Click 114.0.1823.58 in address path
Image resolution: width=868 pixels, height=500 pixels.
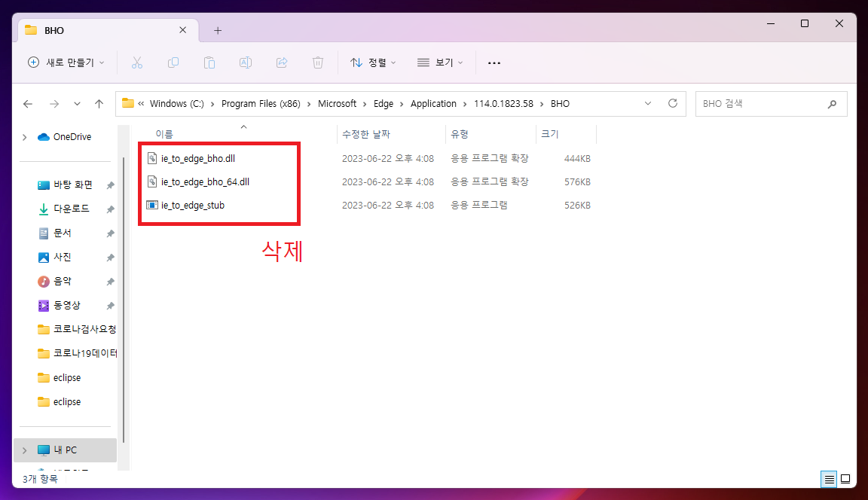504,103
